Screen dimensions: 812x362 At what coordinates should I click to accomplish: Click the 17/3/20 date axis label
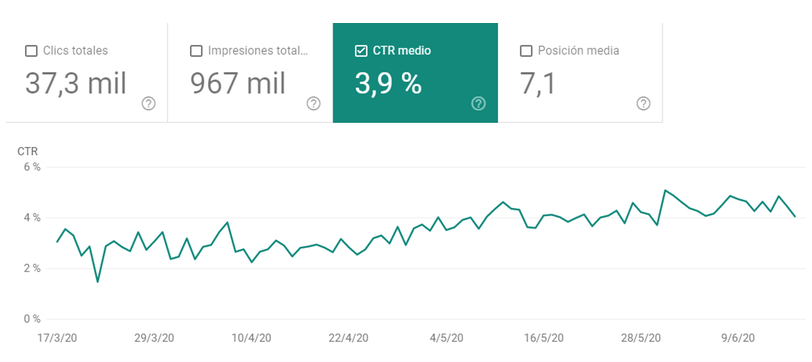pos(57,338)
